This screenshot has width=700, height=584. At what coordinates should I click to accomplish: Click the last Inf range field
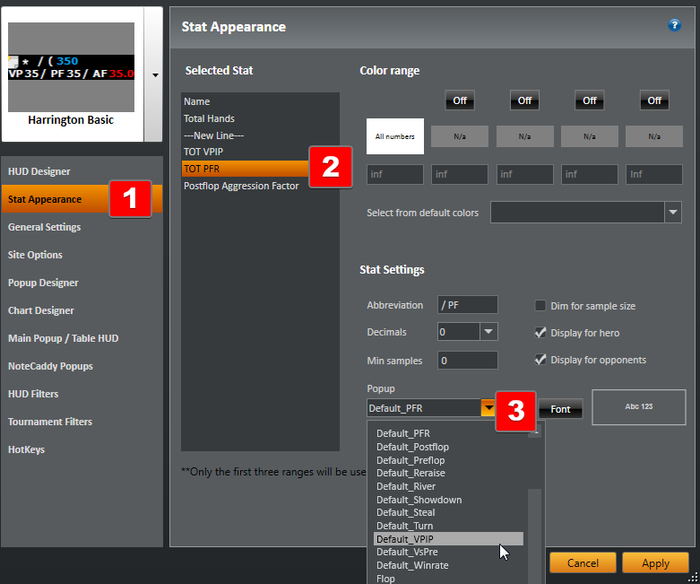(654, 174)
